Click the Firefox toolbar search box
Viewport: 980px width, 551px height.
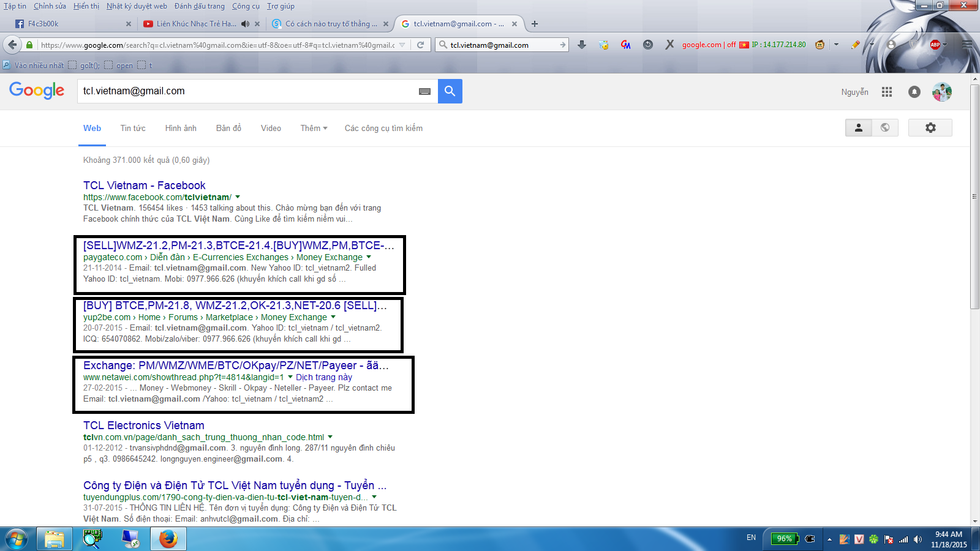[502, 45]
